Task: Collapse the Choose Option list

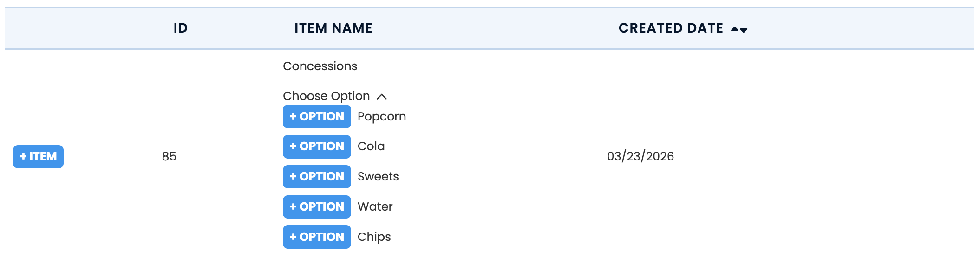Action: click(327, 96)
